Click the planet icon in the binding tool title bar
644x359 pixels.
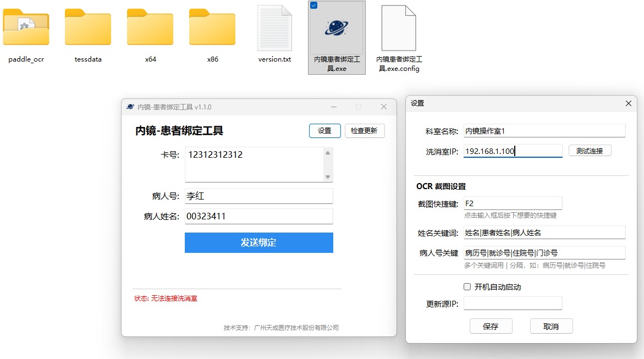click(x=130, y=107)
